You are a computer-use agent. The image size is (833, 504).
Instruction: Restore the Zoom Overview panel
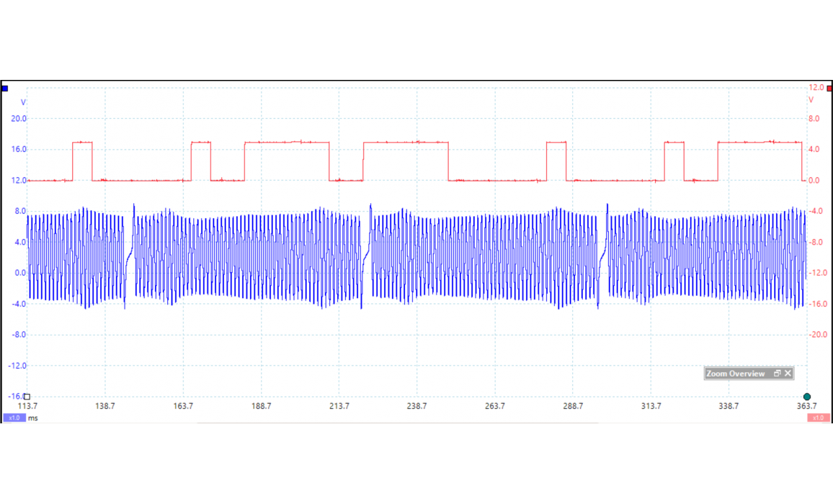(778, 374)
